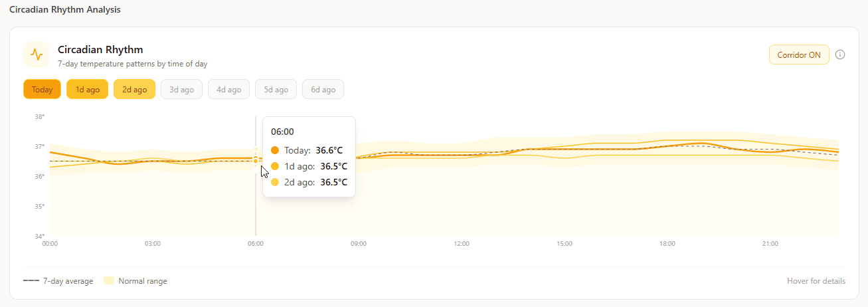
Task: Click the 7-day average legend dash
Action: [31, 281]
